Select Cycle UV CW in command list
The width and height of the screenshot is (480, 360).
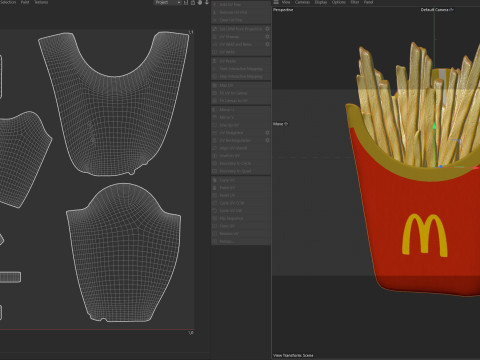tap(241, 211)
